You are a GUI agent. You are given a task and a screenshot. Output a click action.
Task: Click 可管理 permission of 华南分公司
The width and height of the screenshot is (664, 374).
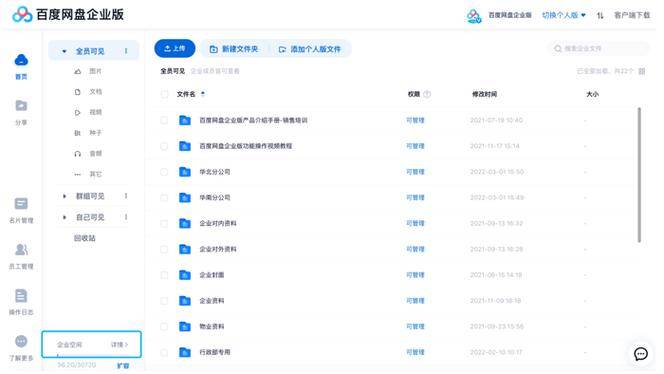tap(415, 197)
